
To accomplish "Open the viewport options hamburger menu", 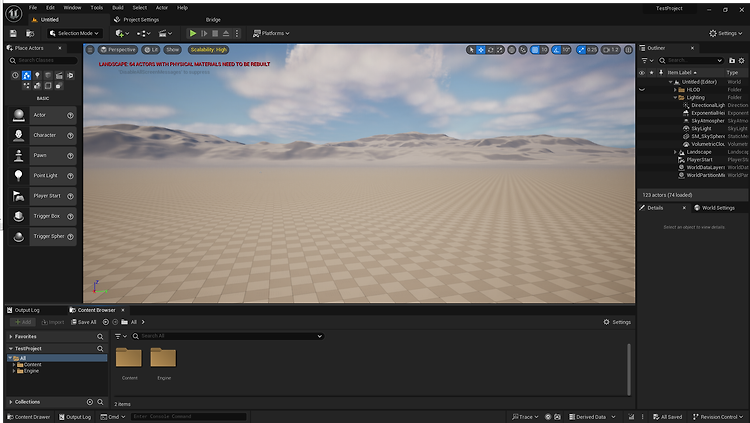I will tap(90, 50).
